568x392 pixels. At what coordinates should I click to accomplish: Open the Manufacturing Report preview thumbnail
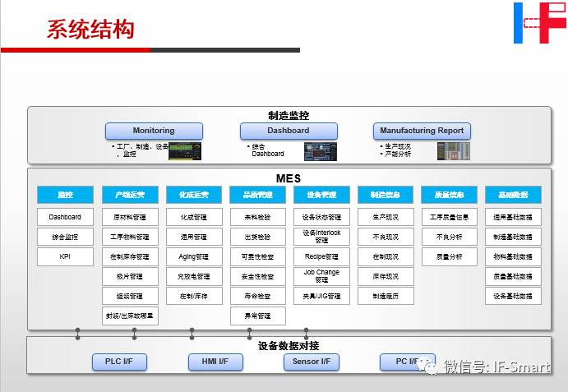[453, 151]
